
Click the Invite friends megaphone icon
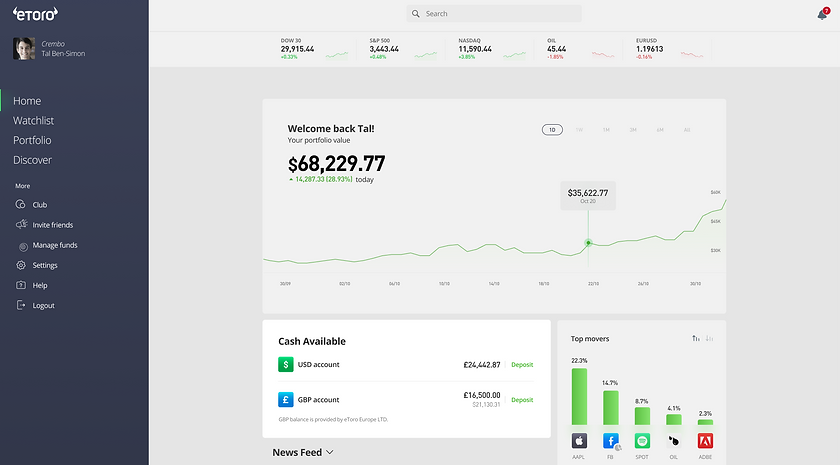[21, 224]
